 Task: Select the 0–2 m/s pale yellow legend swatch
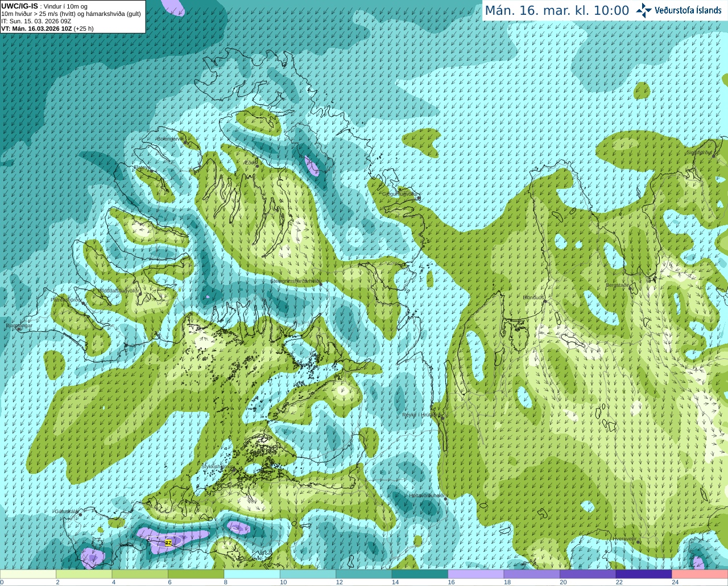[28, 574]
